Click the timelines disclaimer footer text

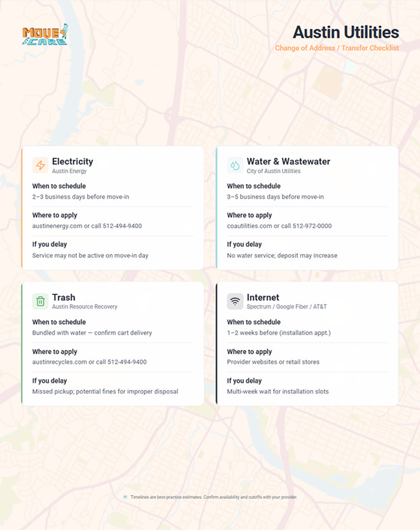214,497
